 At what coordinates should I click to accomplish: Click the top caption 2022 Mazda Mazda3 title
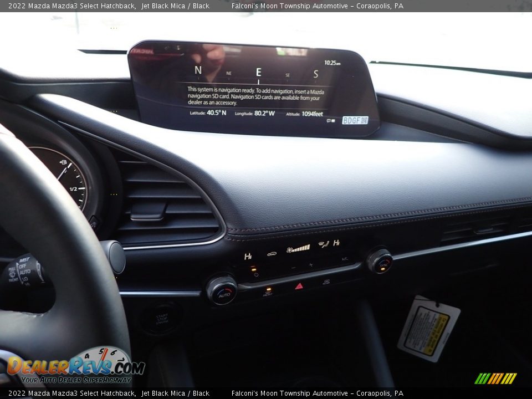[x=72, y=6]
